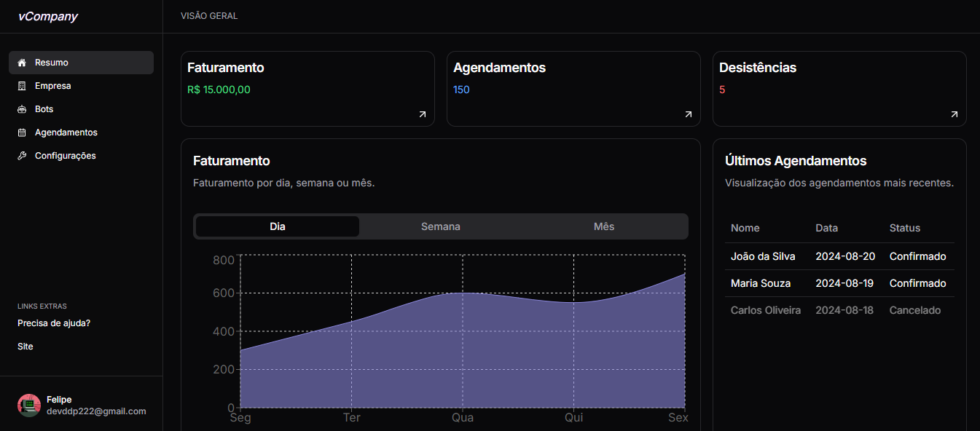Click the Qua label on chart axis
This screenshot has width=980, height=431.
(463, 417)
